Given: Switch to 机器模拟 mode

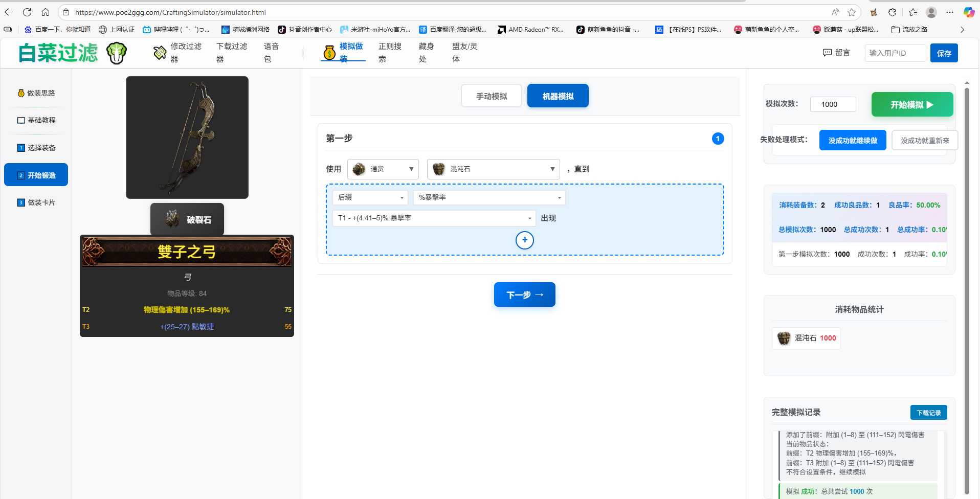Looking at the screenshot, I should (558, 96).
